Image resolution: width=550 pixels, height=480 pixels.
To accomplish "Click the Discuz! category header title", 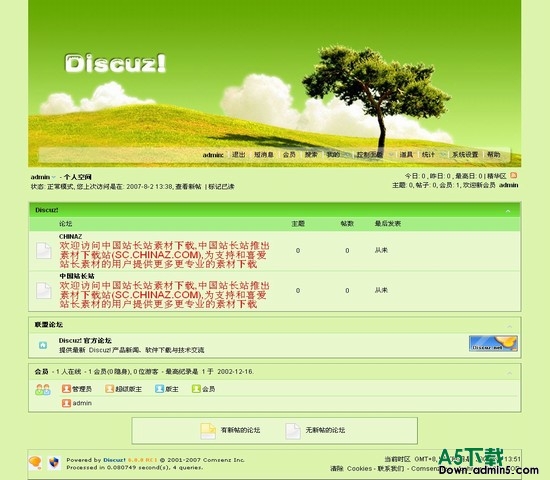I will pos(47,210).
